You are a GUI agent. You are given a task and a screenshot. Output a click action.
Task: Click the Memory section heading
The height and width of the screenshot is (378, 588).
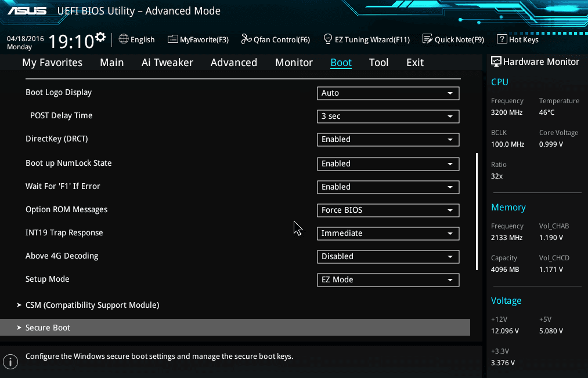[508, 208]
